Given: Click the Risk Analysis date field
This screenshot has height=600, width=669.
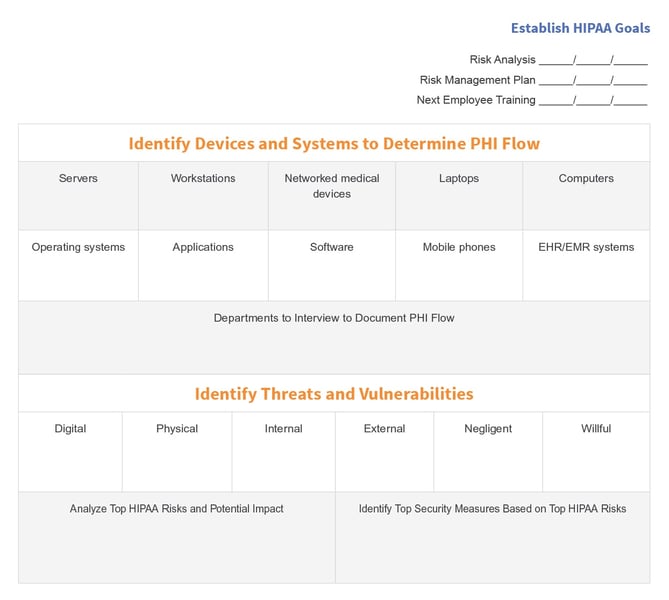Looking at the screenshot, I should tap(592, 60).
